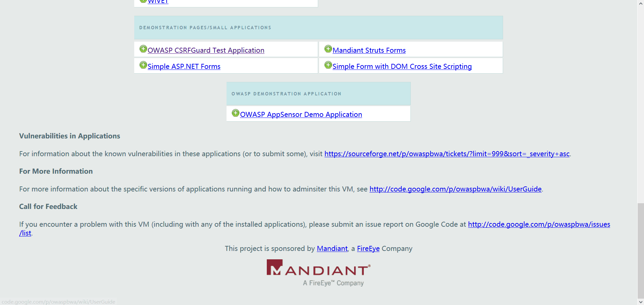Open Simple Form with DOM Cross Site Scripting

click(x=402, y=67)
